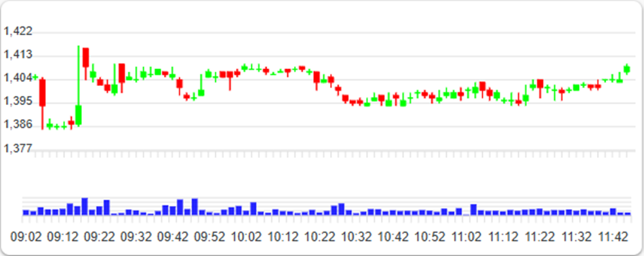Click the 11:22 time axis label
644x256 pixels.
[540, 237]
